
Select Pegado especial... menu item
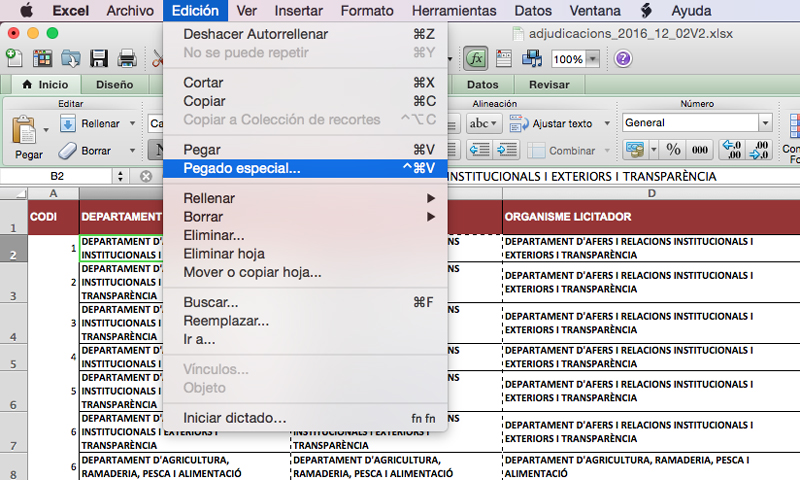[305, 168]
